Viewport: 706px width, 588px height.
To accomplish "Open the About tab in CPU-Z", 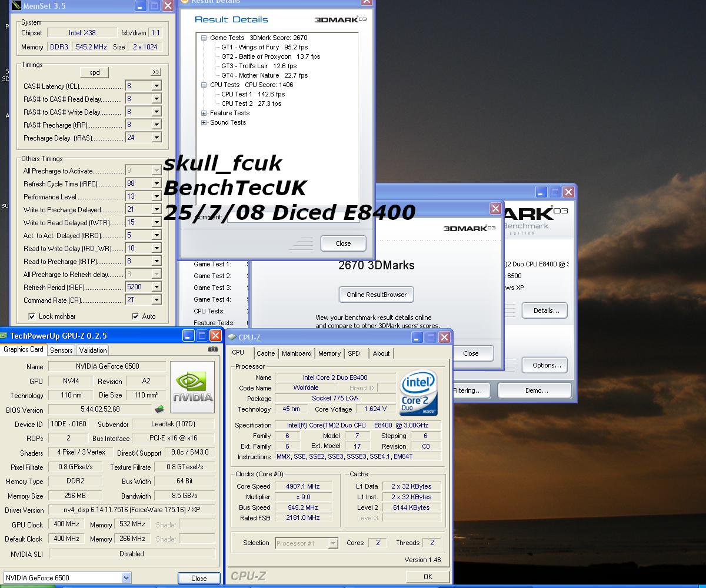I will 381,353.
